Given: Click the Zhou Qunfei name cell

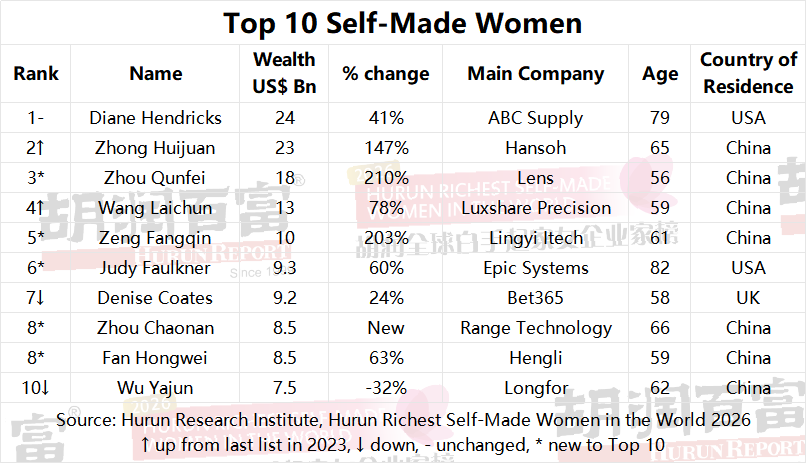Looking at the screenshot, I should [x=156, y=178].
